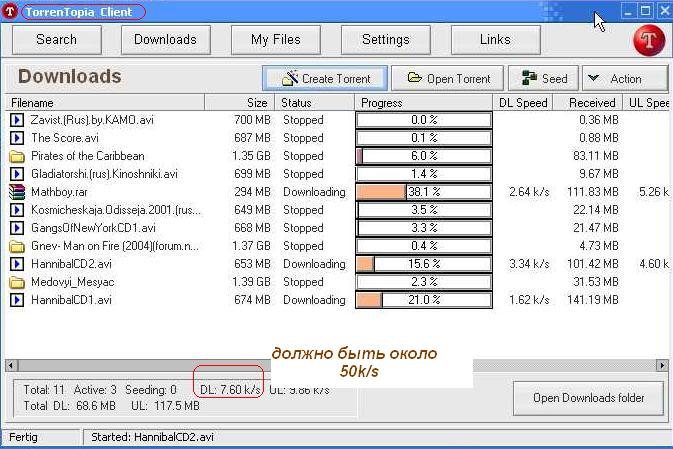Click the Fertig status bar label

[x=23, y=437]
